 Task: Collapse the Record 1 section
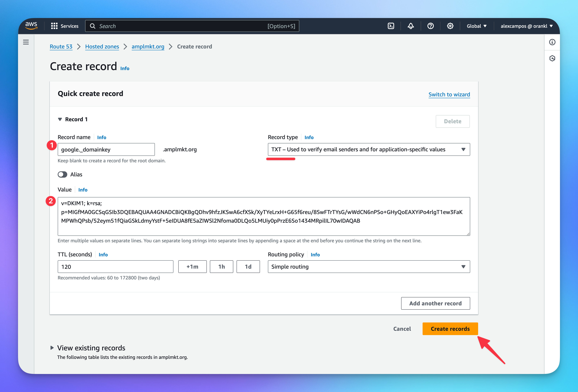point(60,119)
